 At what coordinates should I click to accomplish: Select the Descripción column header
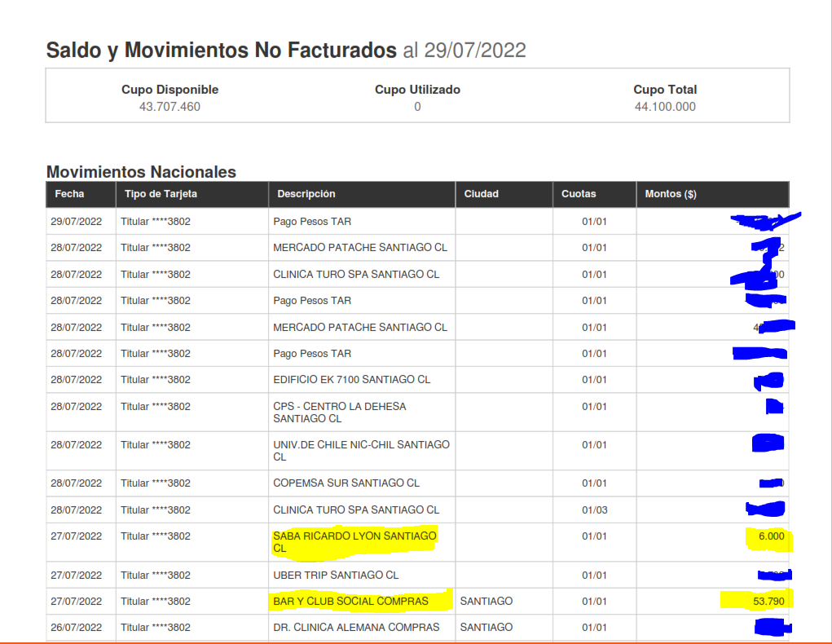pos(306,194)
